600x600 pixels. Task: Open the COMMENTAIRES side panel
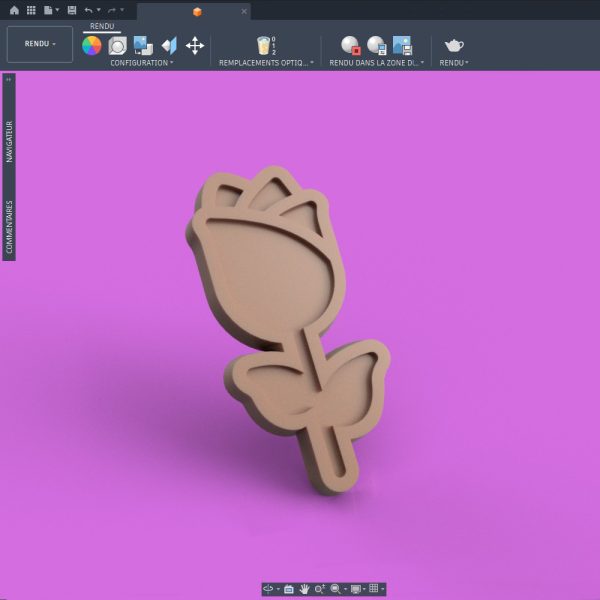(9, 227)
